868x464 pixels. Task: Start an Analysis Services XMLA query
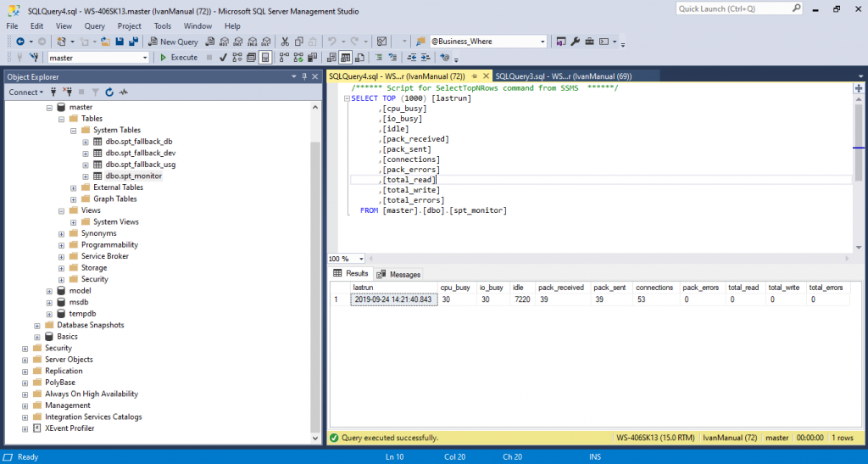point(253,42)
